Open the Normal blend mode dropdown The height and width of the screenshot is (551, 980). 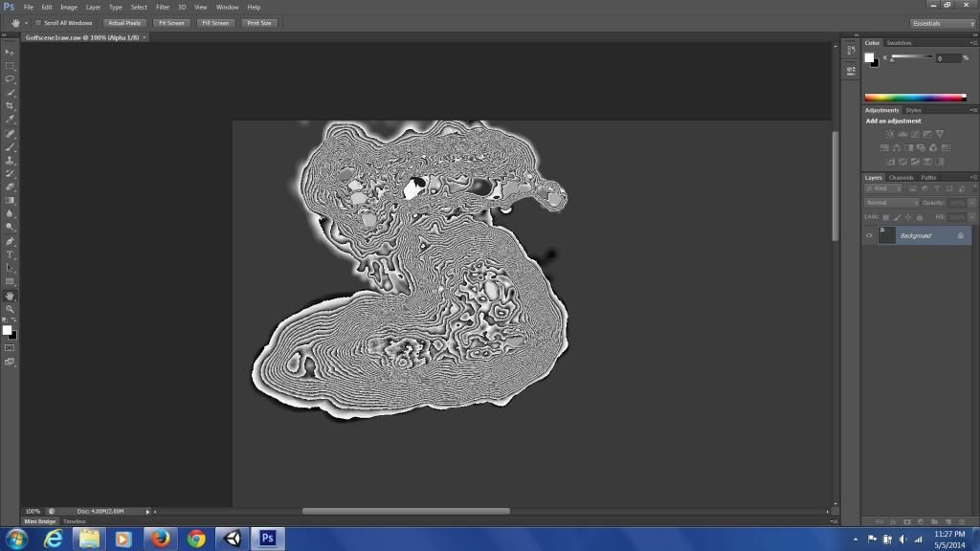pos(890,202)
